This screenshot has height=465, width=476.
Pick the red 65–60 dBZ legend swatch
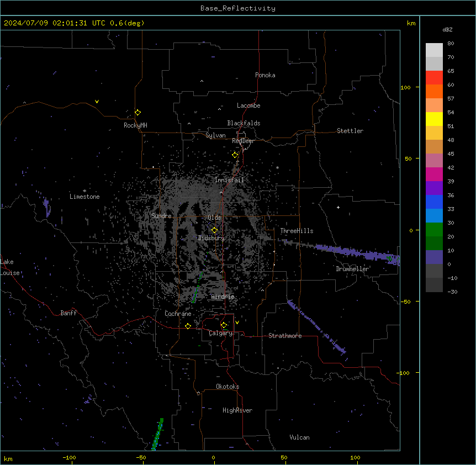click(434, 78)
